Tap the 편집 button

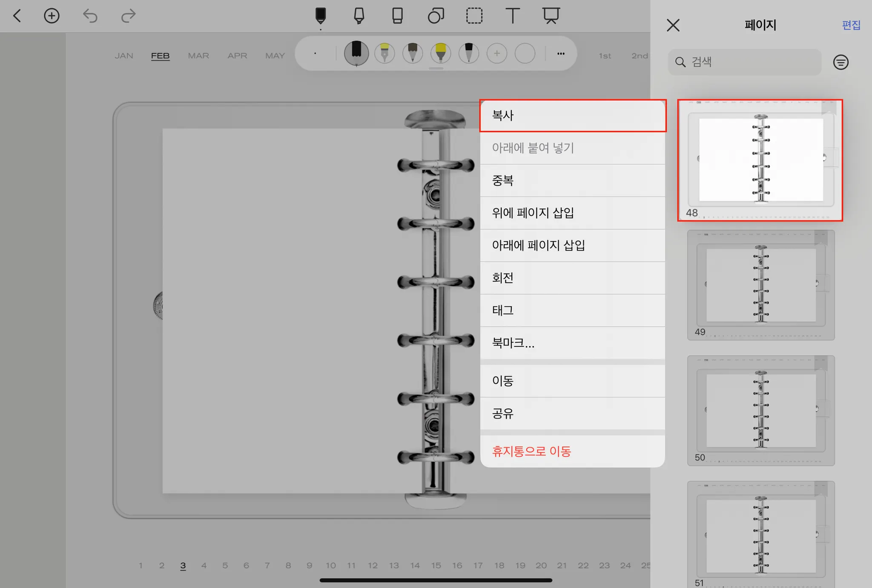851,25
